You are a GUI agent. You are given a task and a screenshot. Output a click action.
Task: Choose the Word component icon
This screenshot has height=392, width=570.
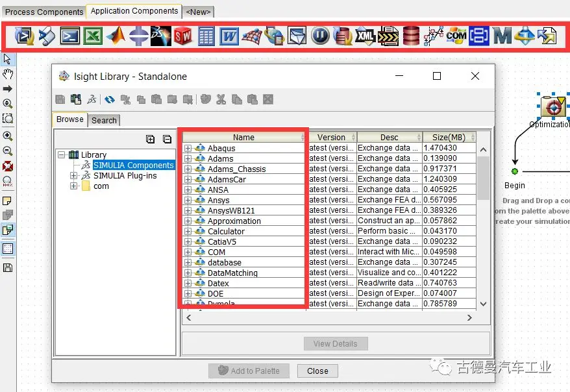point(229,36)
